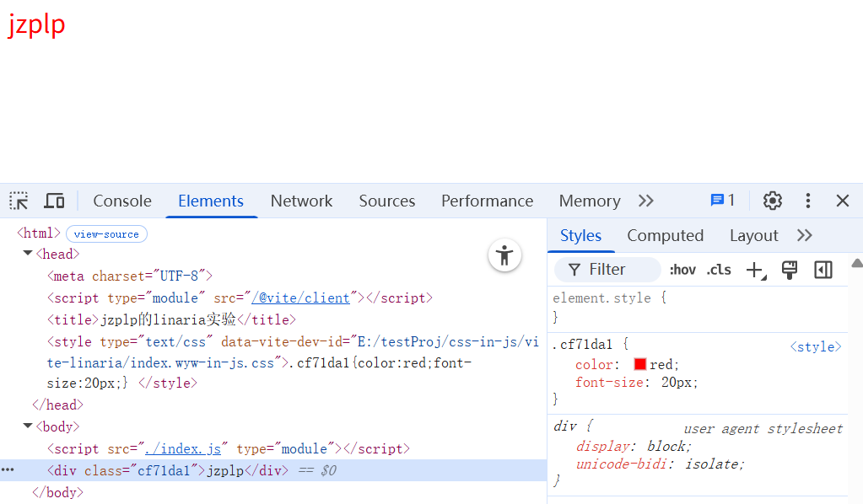Switch to the Network tab
Image resolution: width=863 pixels, height=504 pixels.
301,201
